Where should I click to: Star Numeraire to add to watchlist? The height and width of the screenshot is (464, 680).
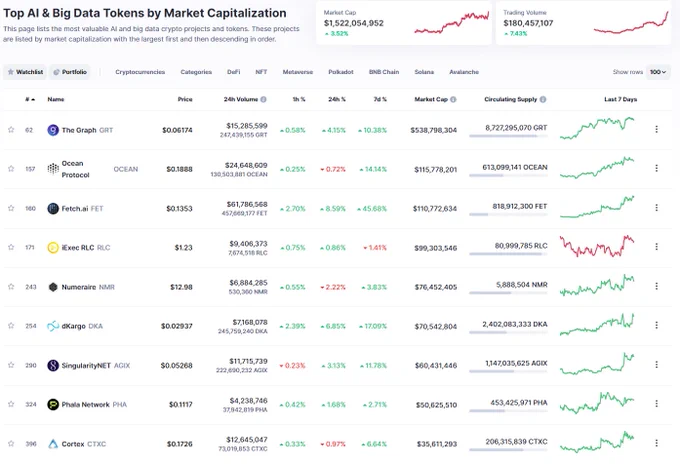click(11, 287)
